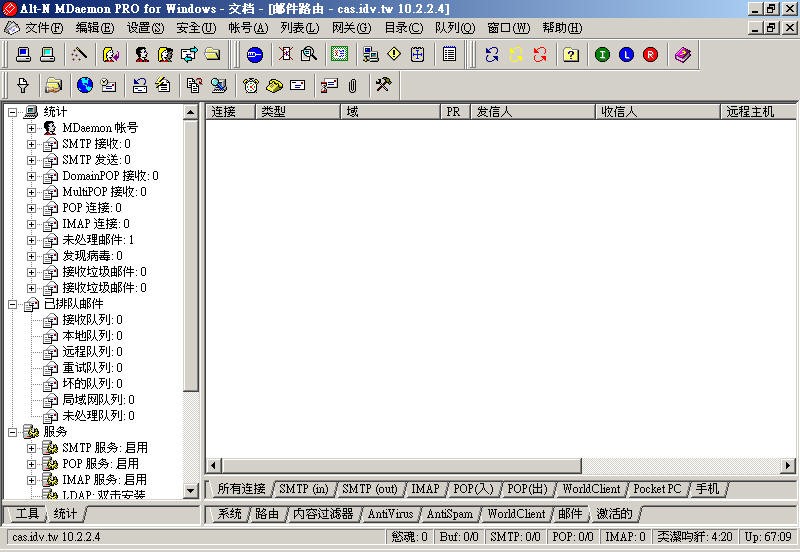Click the blue refresh arrows icon
This screenshot has height=552, width=800.
[492, 54]
